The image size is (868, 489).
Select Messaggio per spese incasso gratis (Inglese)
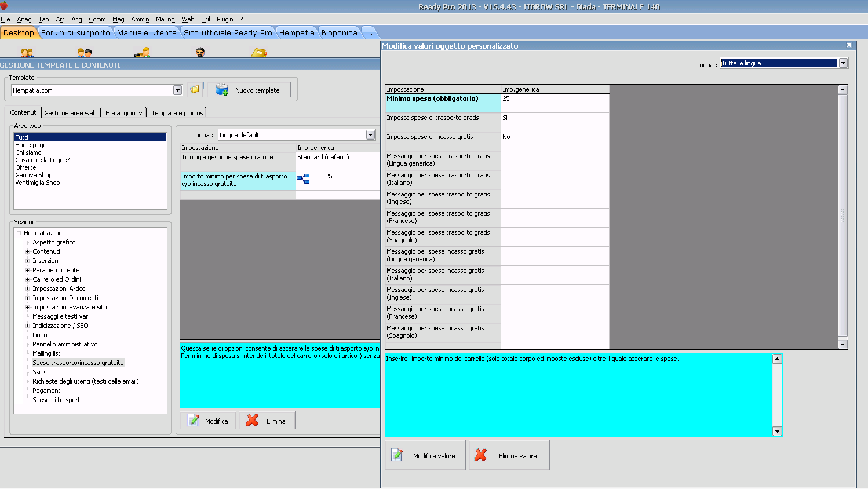[x=497, y=294]
